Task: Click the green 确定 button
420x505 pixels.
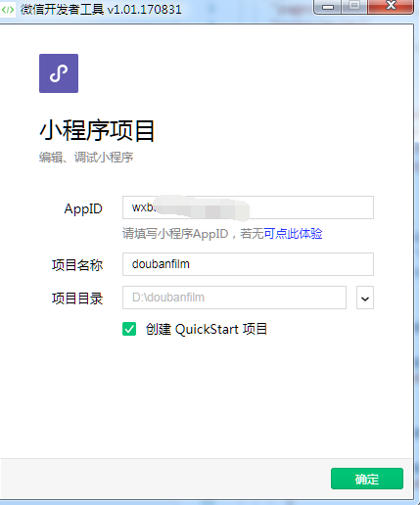Action: point(367,479)
